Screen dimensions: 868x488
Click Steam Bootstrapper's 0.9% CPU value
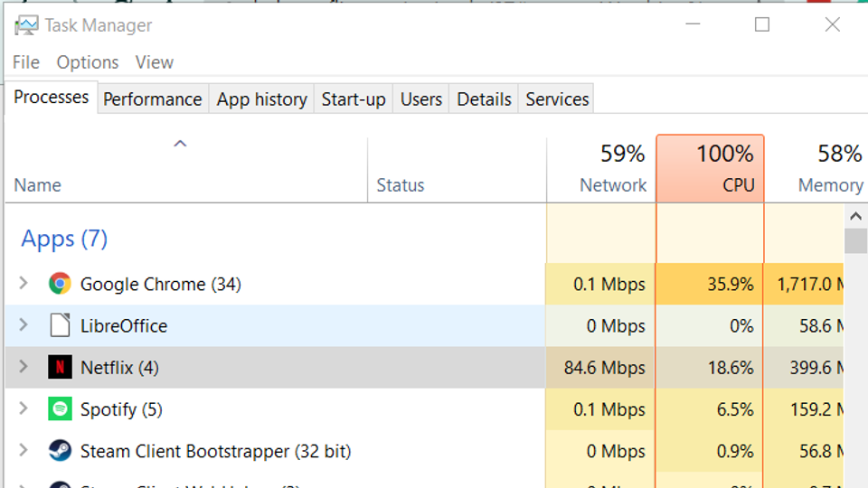click(x=735, y=452)
